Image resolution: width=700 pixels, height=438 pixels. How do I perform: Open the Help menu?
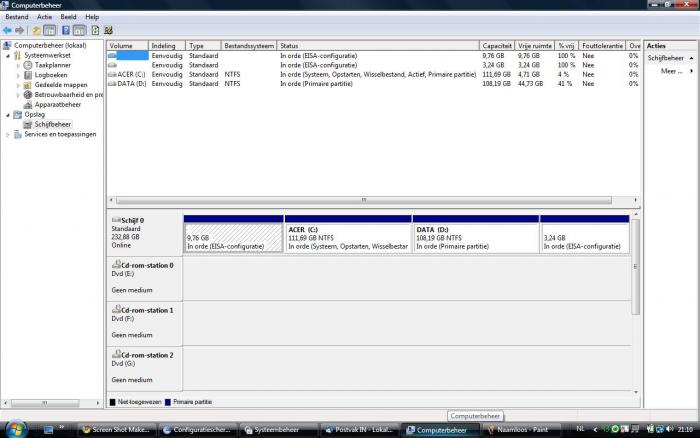coord(92,17)
